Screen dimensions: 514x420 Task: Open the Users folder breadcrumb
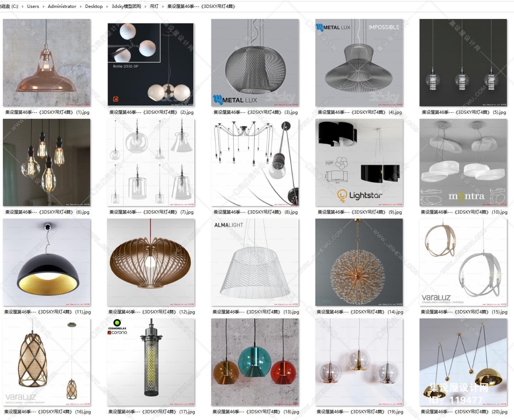[33, 6]
